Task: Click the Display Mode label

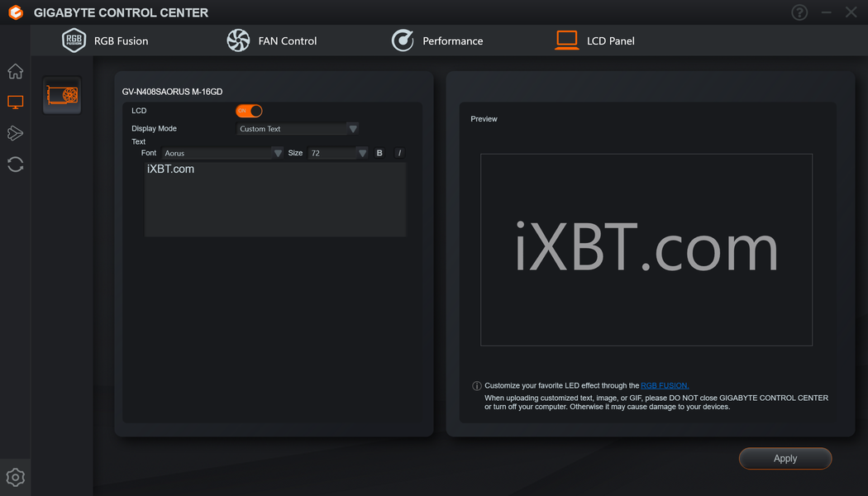Action: point(154,128)
